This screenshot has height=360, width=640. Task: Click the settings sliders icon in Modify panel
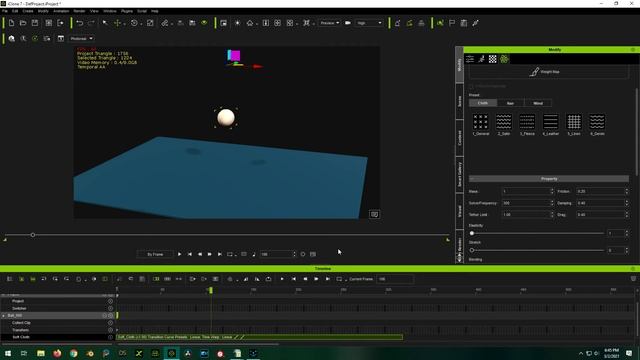(470, 59)
